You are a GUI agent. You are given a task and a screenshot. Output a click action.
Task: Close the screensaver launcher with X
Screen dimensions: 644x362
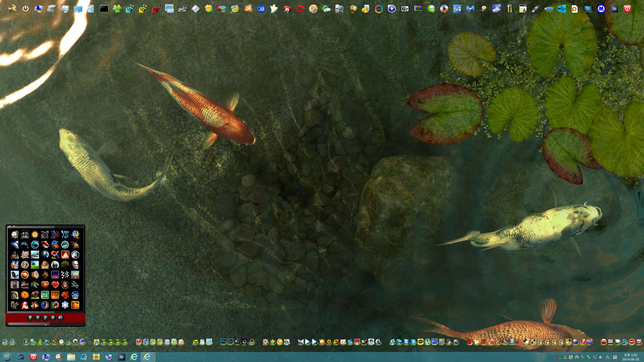point(10,227)
